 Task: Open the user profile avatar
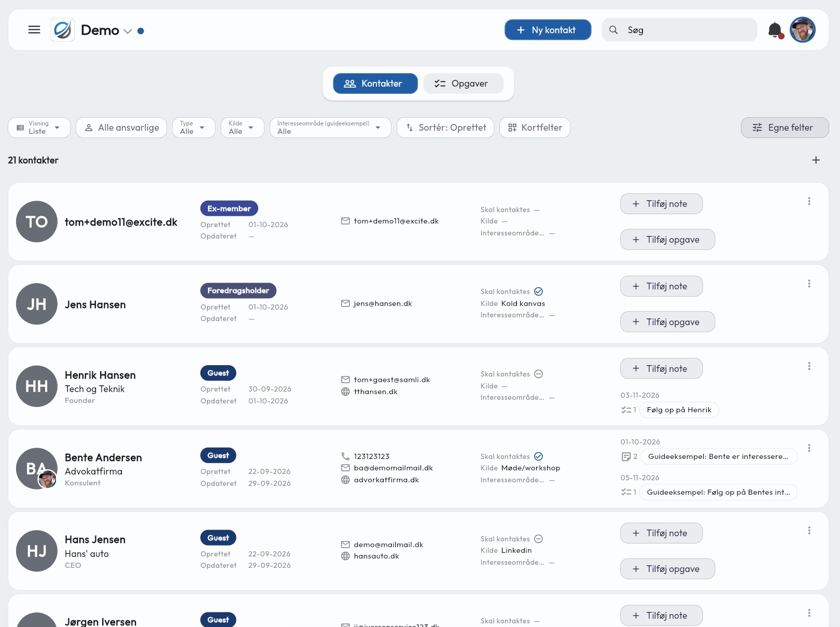coord(803,30)
